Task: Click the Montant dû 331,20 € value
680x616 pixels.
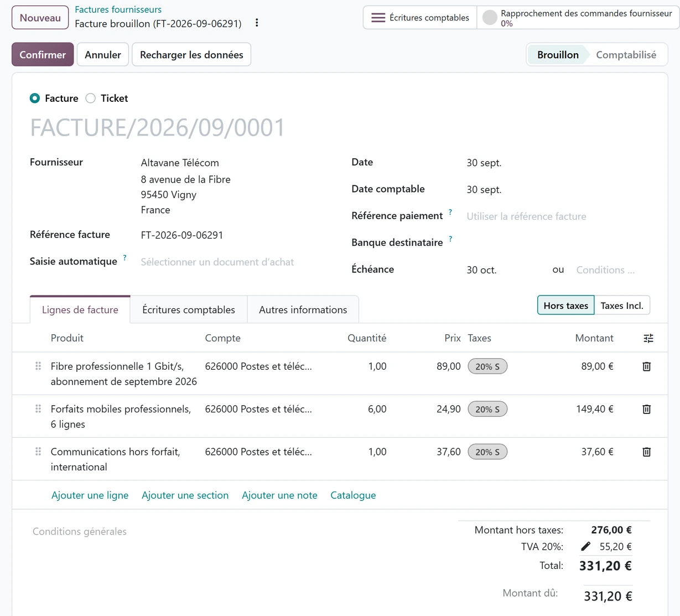Action: coord(608,596)
